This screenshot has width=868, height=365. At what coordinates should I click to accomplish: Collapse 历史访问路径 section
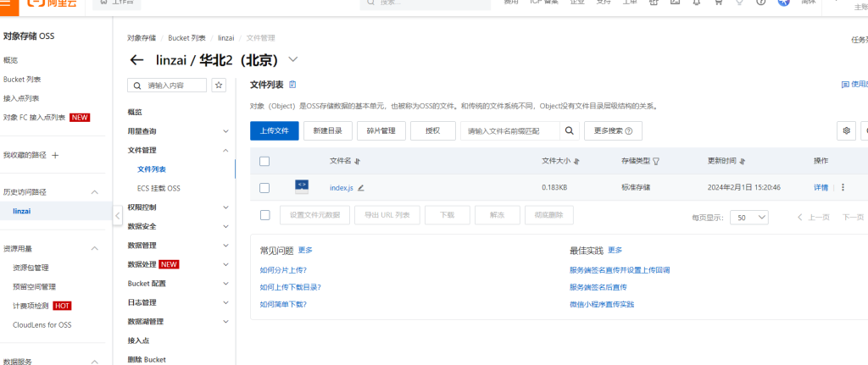pos(95,192)
